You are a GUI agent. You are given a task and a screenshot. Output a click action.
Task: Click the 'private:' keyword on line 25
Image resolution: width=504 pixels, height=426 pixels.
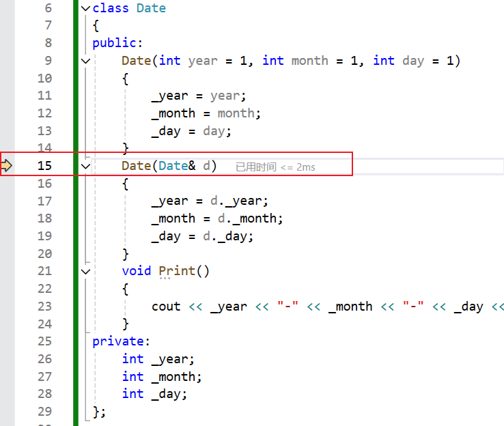121,341
